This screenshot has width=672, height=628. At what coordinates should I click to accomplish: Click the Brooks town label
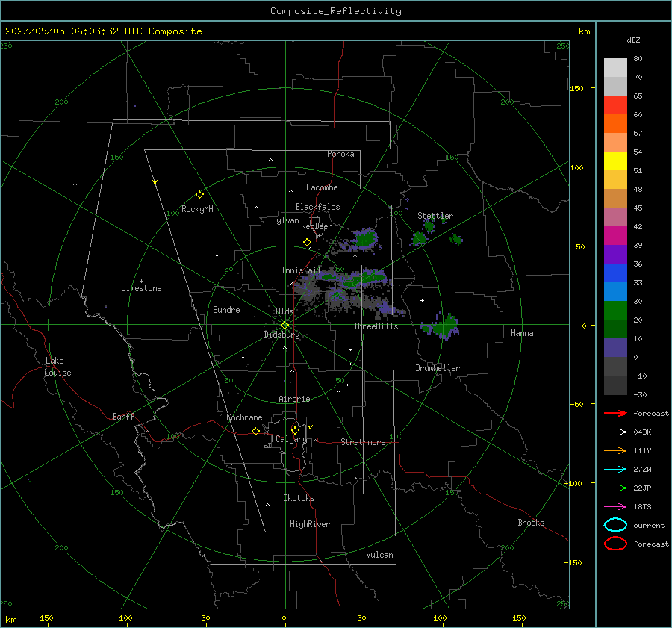pyautogui.click(x=531, y=523)
